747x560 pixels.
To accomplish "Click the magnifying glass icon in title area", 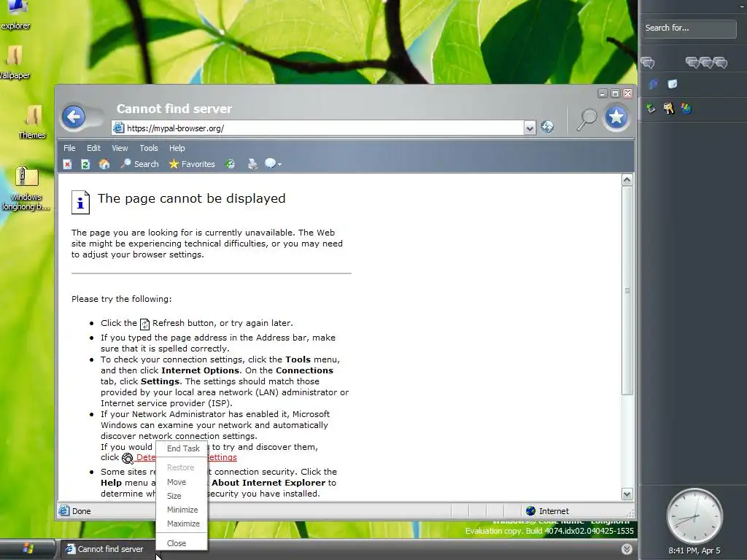I will pyautogui.click(x=587, y=119).
